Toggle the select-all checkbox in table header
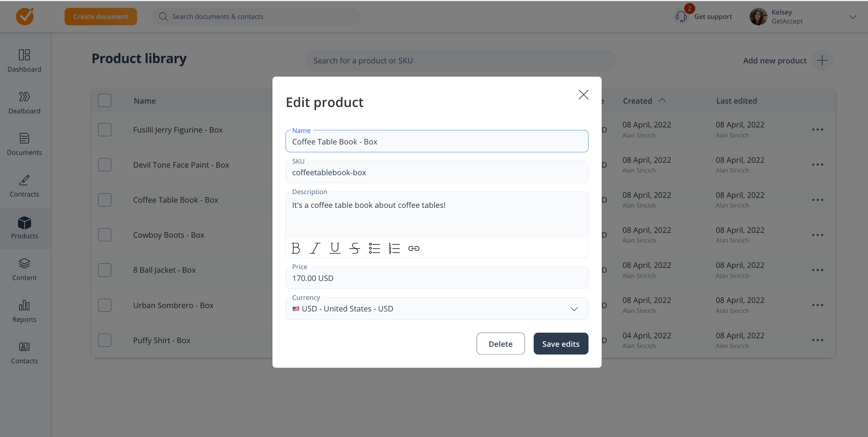The image size is (868, 437). 105,100
